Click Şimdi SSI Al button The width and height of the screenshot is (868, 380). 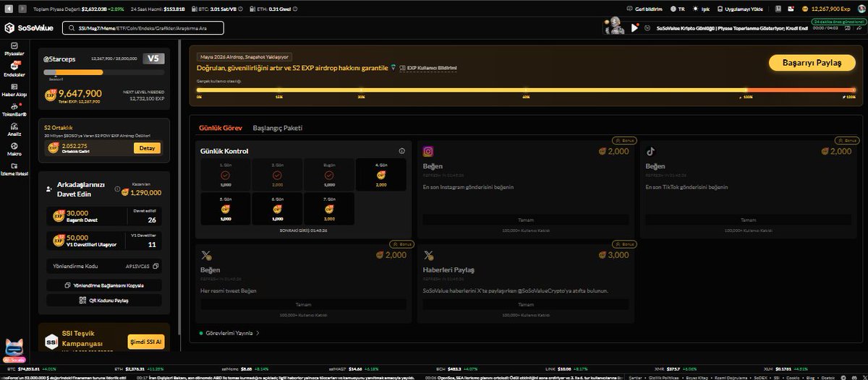click(145, 341)
